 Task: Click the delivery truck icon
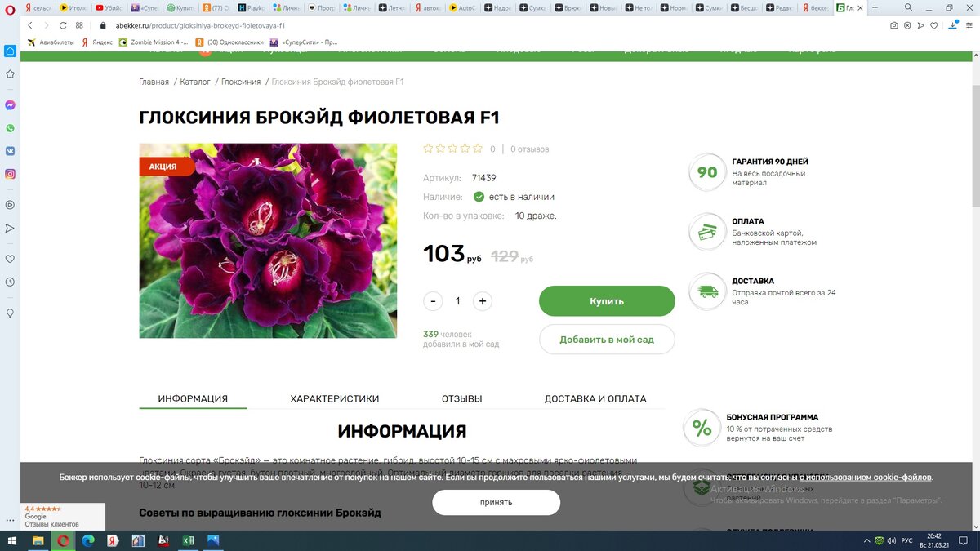[707, 291]
